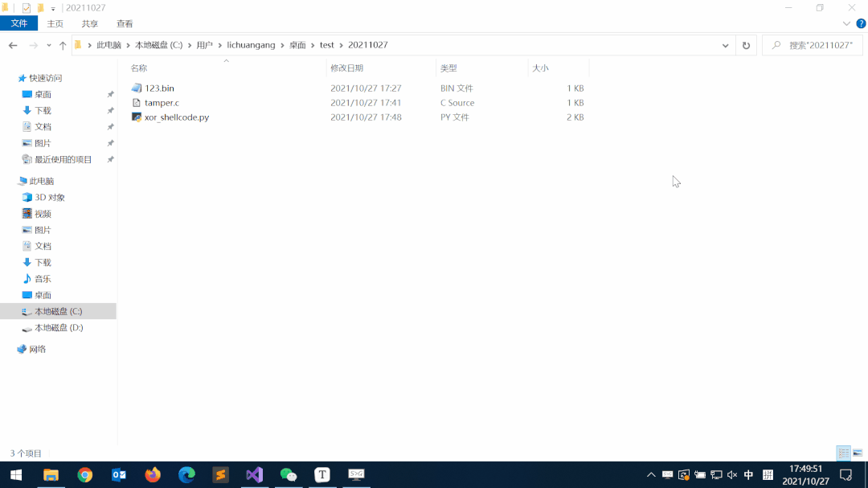
Task: Open Visual Studio from taskbar
Action: 255,474
